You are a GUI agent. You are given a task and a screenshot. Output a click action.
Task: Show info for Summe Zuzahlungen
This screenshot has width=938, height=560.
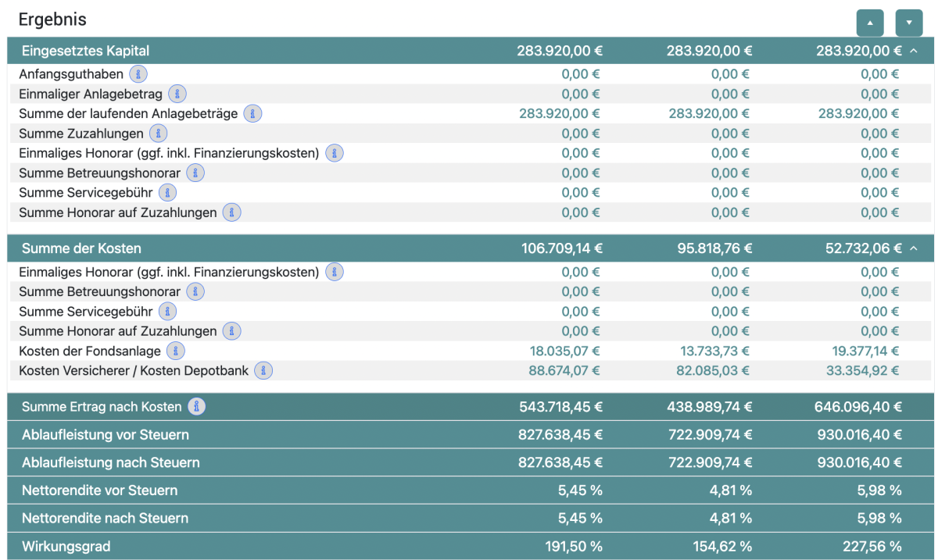pyautogui.click(x=158, y=134)
